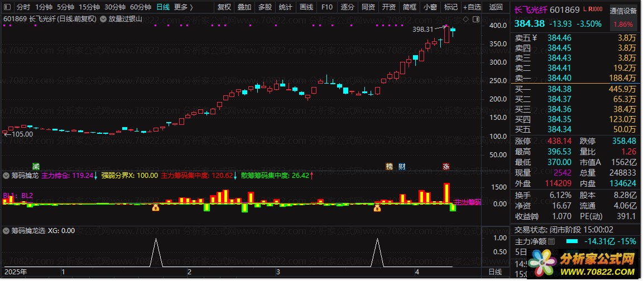644x281 pixels.
Task: Click the month 4 marker on time axis
Action: click(x=417, y=272)
